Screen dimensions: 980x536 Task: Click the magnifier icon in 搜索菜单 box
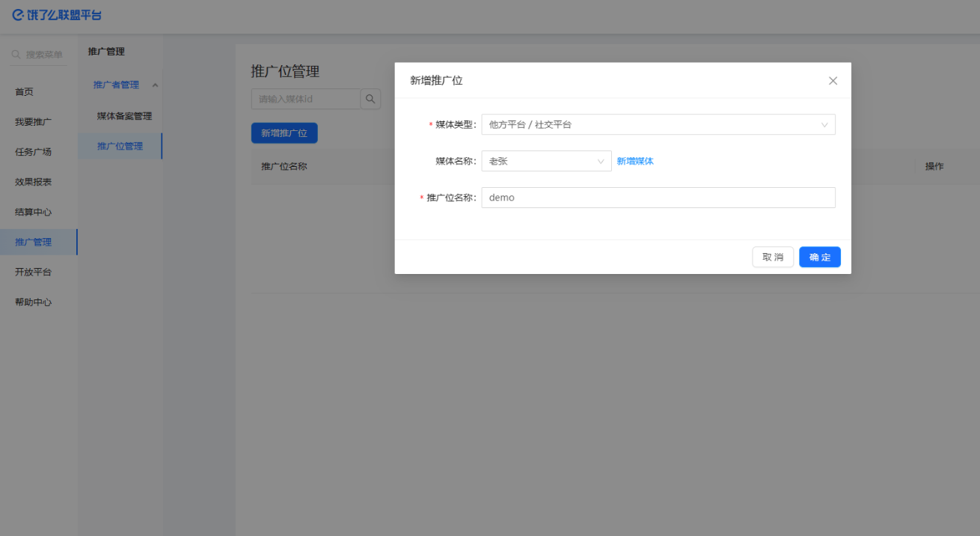tap(16, 55)
